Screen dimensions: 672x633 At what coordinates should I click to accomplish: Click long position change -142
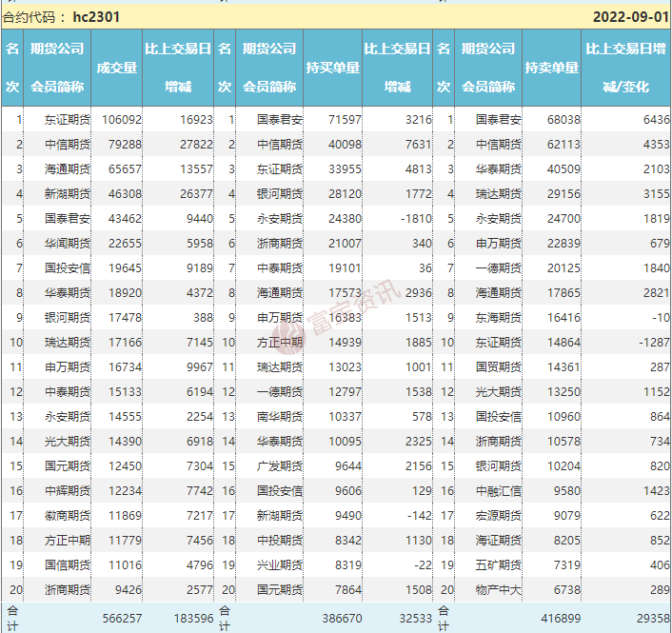(x=420, y=516)
